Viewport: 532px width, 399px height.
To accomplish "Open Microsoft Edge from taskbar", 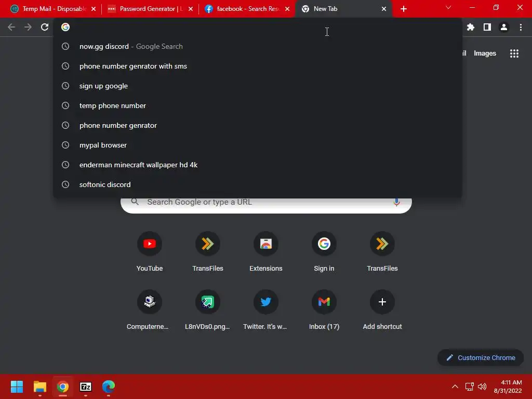I will [109, 387].
